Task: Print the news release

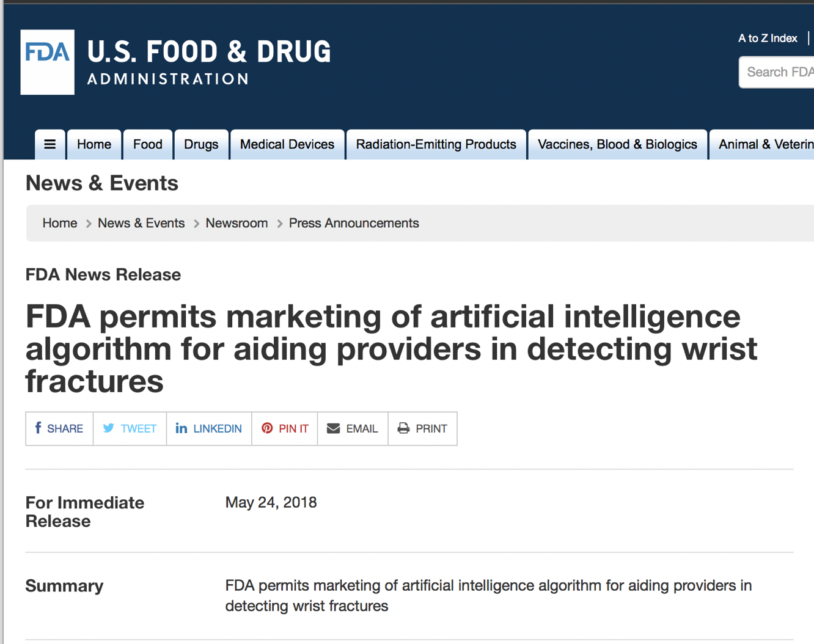Action: (422, 428)
